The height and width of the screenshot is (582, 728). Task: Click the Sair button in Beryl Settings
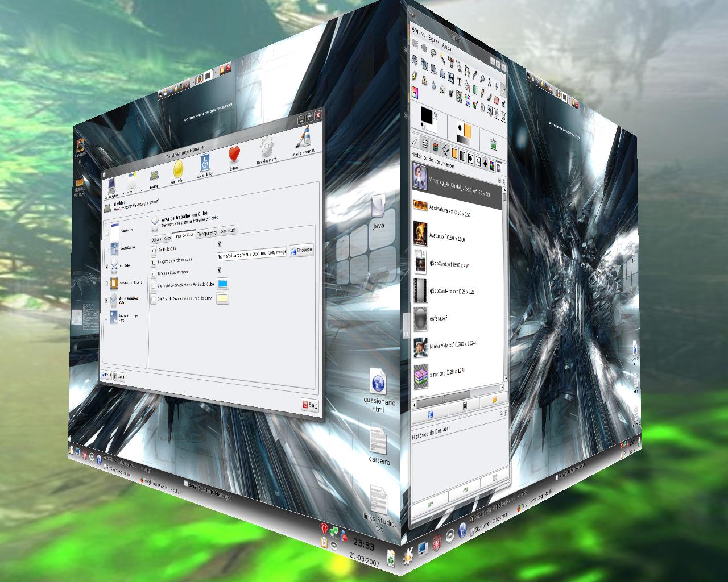pos(311,404)
